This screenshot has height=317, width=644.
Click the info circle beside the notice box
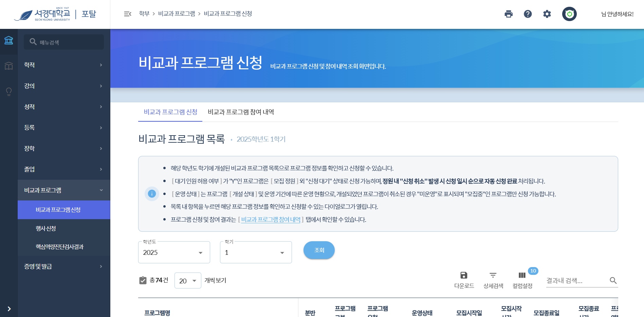tap(152, 194)
